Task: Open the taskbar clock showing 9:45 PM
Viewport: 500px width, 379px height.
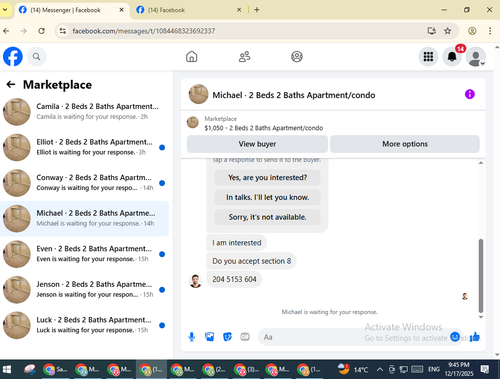Action: 459,369
